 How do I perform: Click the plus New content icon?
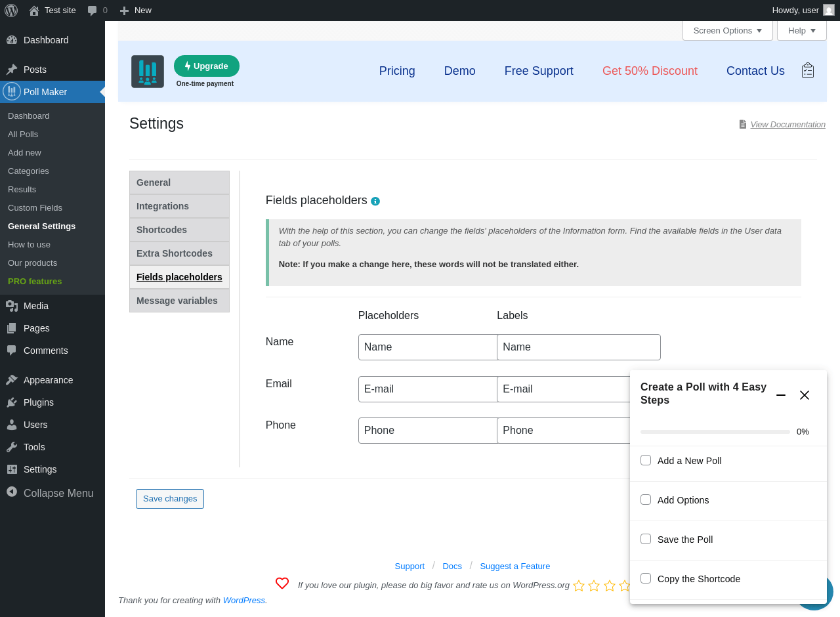coord(124,11)
